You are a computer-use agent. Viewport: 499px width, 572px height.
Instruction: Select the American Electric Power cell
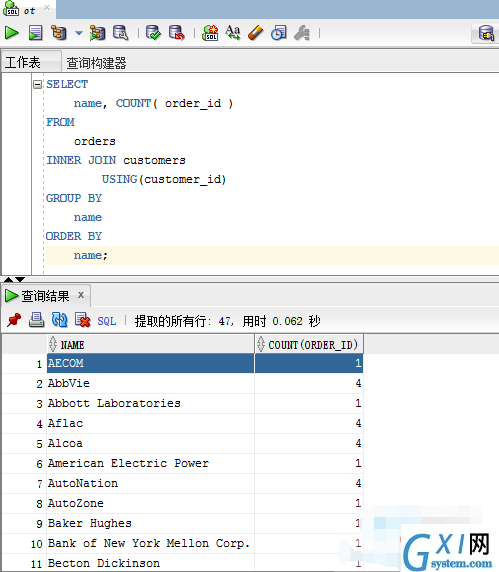(151, 463)
